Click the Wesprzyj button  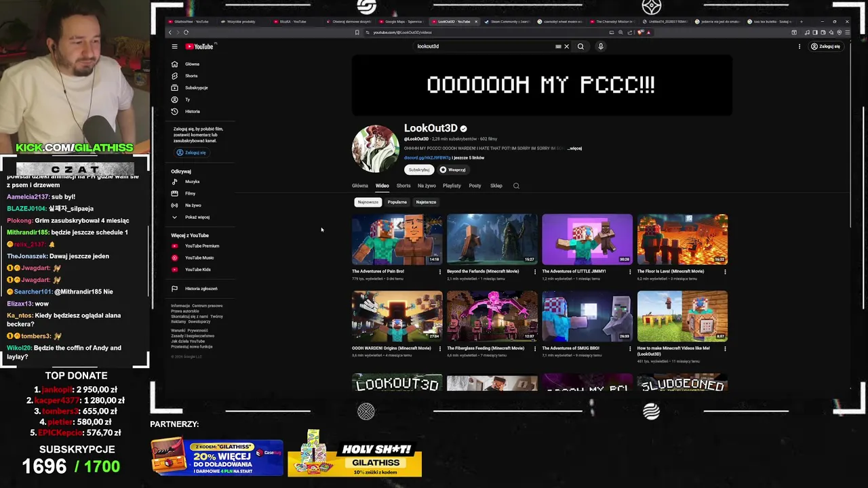[452, 169]
